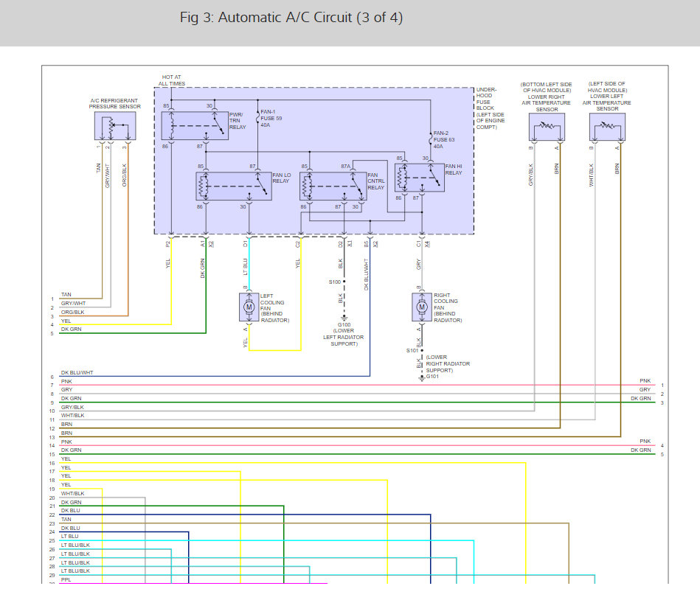
Task: Select the FAN LO relay symbol
Action: tap(233, 186)
